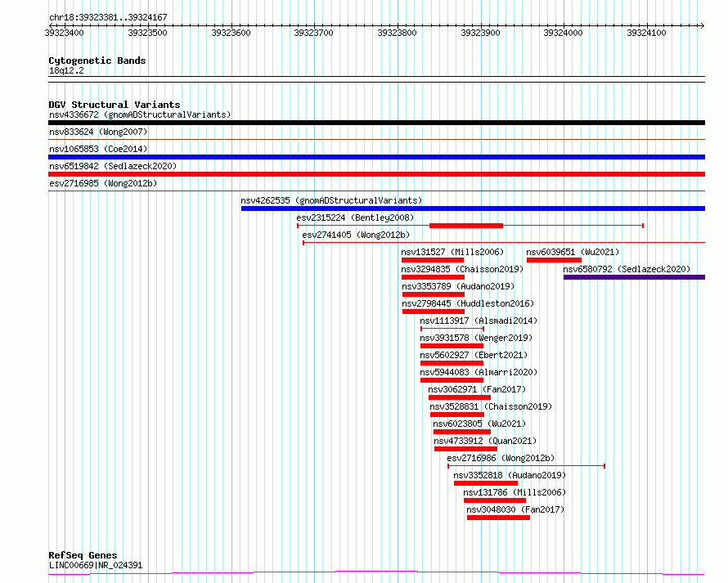Viewport: 728px width, 583px height.
Task: Click ruler position 39324100
Action: [x=647, y=33]
